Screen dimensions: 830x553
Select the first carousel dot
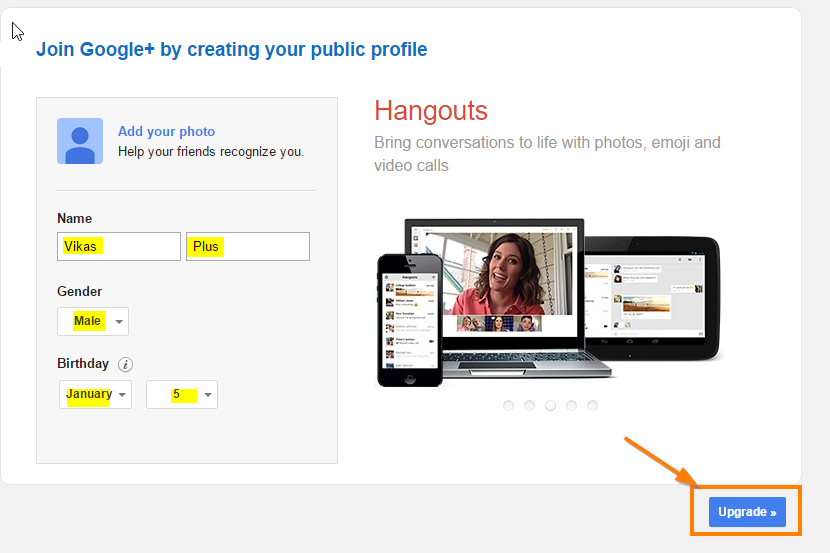tap(509, 405)
